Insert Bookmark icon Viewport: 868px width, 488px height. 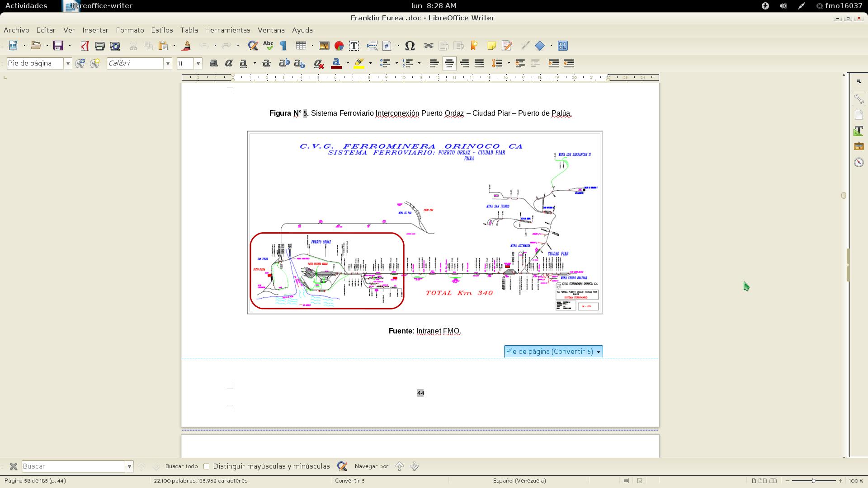point(474,46)
